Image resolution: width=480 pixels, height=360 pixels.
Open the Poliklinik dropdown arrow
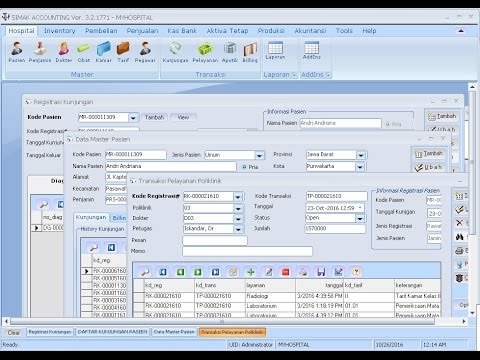pos(238,208)
